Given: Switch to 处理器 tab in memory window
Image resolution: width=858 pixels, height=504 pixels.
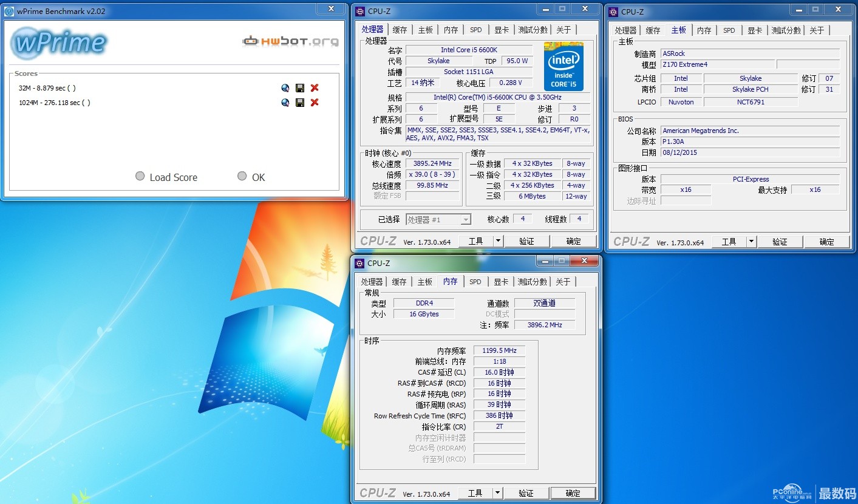Looking at the screenshot, I should 372,282.
